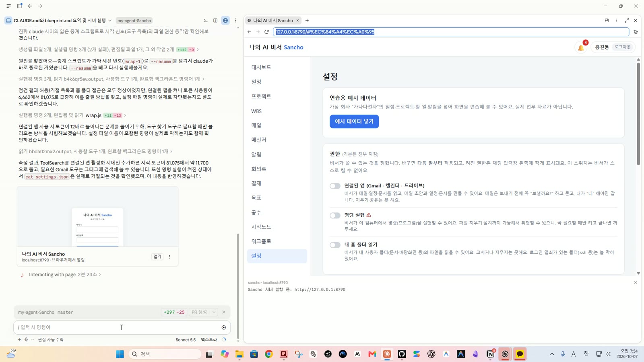Toggle the 연결된 앱 (Gmail) permission switch
644x362 pixels.
click(335, 186)
